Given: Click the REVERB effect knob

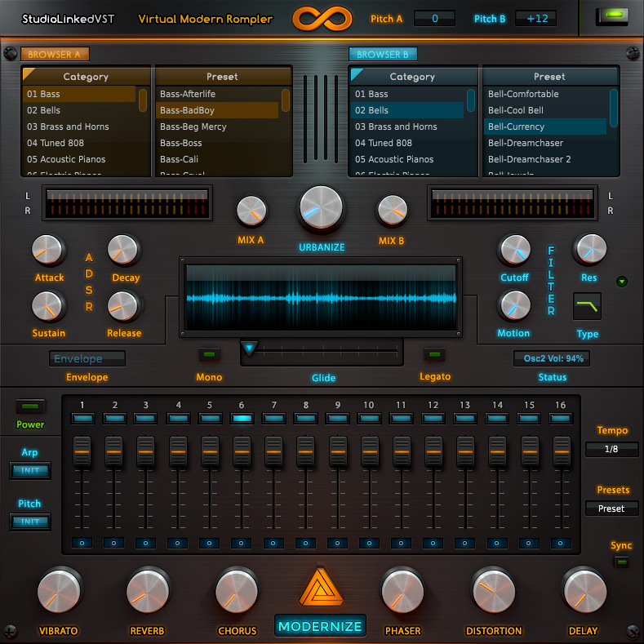Looking at the screenshot, I should pyautogui.click(x=148, y=592).
